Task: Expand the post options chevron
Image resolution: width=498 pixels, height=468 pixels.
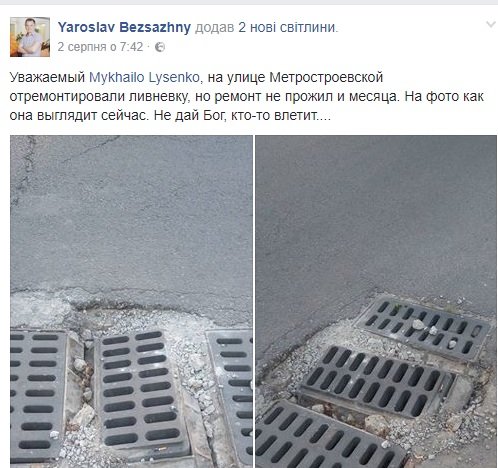Action: tap(490, 24)
